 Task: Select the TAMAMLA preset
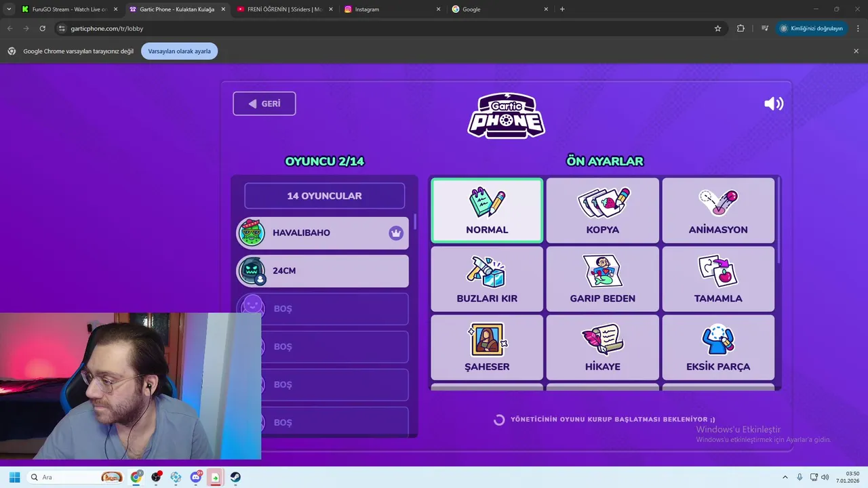point(718,279)
